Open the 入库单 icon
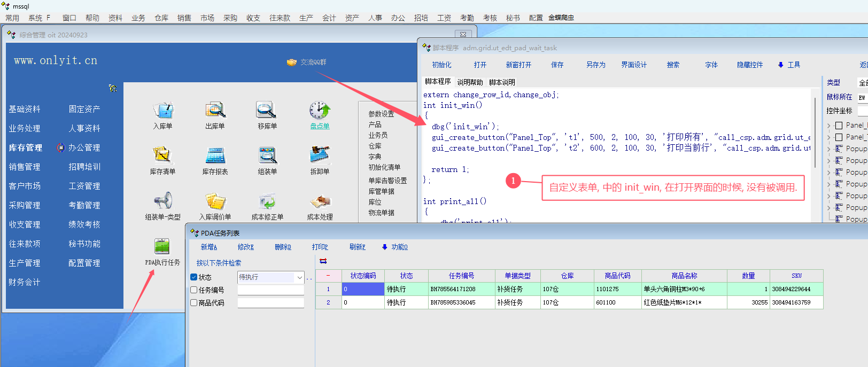 point(162,111)
